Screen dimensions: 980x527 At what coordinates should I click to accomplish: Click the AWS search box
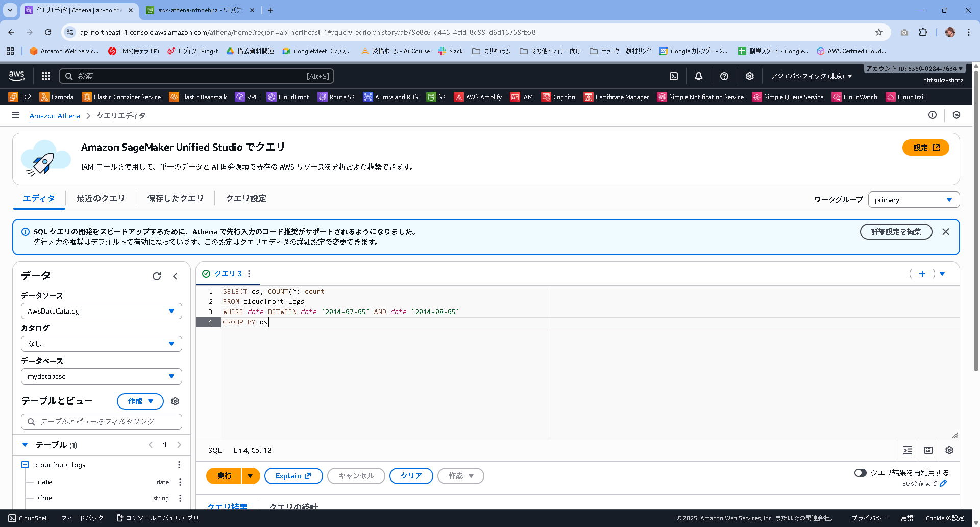tap(197, 76)
